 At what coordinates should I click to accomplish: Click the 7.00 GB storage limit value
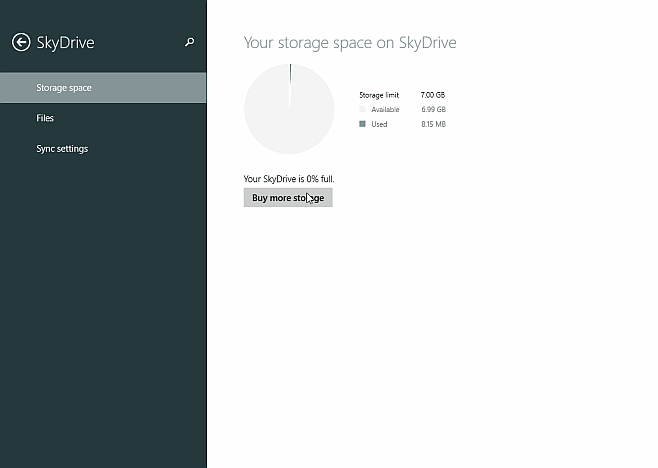(433, 95)
